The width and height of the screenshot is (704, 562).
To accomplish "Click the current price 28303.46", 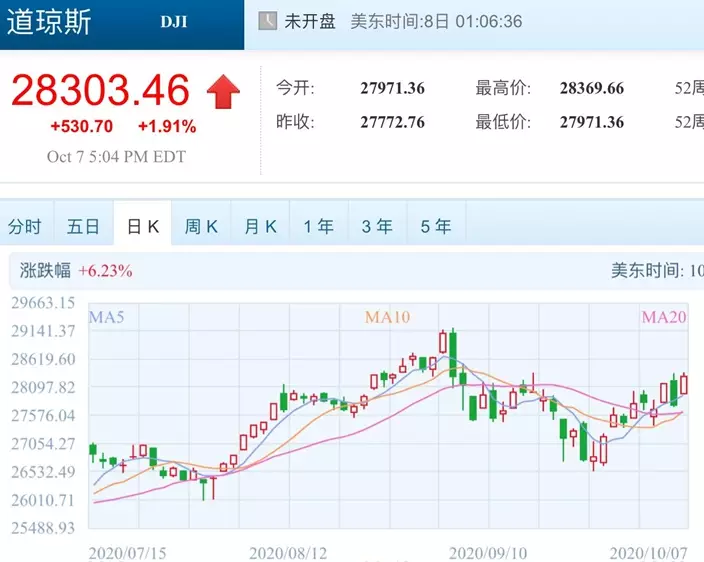I will 100,91.
